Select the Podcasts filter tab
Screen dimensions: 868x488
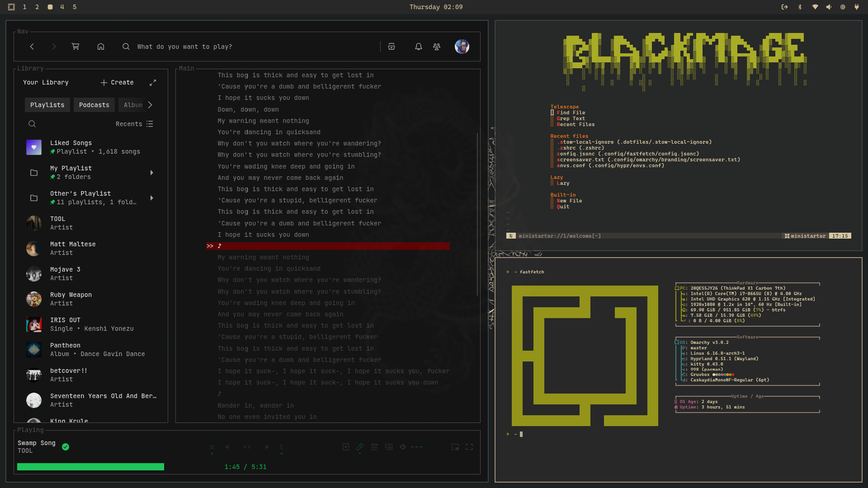[x=94, y=105]
